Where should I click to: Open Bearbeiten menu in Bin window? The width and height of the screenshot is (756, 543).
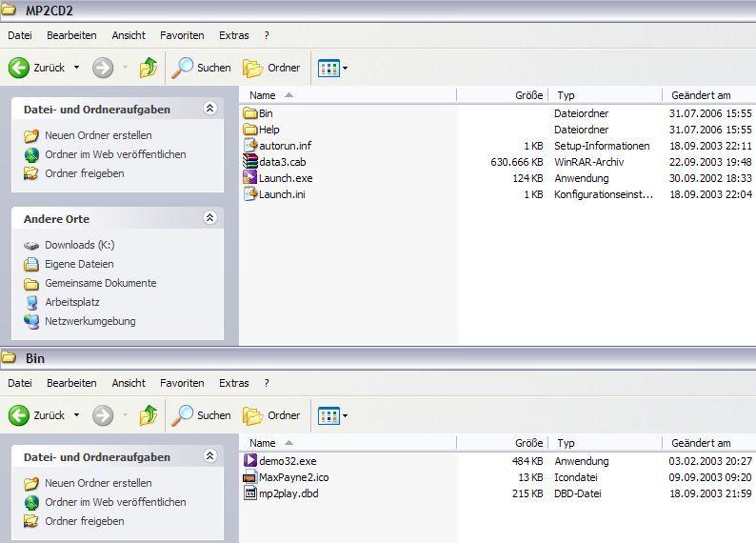tap(71, 383)
